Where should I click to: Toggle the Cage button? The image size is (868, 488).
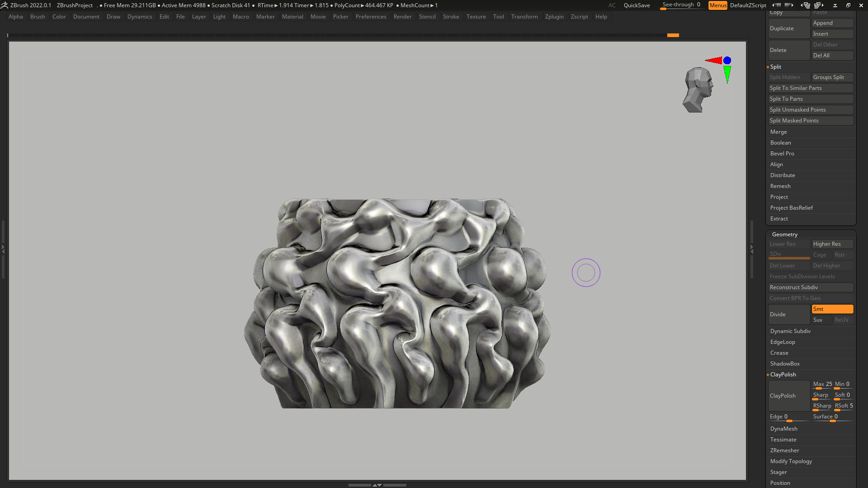point(821,255)
